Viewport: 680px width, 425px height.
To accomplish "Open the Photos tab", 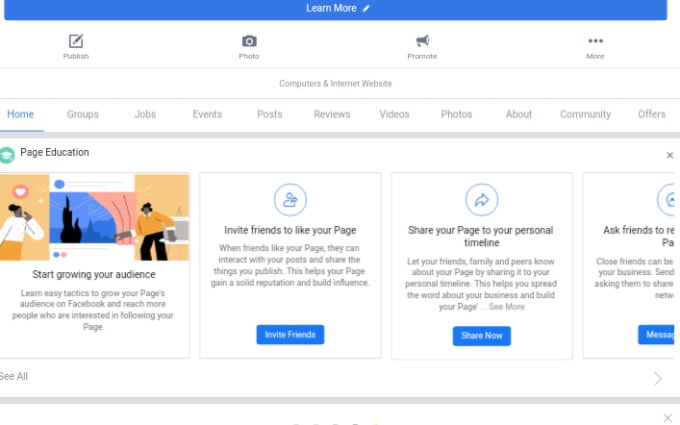I will (x=456, y=114).
